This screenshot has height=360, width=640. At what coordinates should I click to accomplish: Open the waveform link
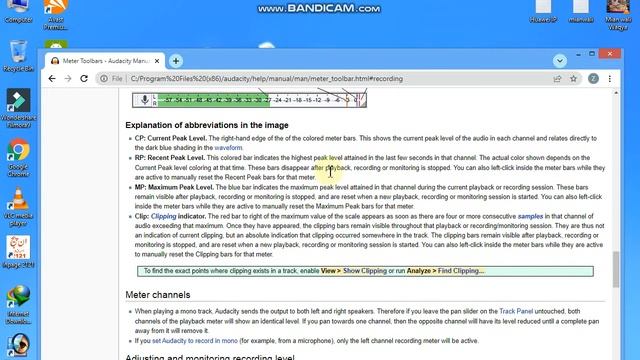(228, 148)
